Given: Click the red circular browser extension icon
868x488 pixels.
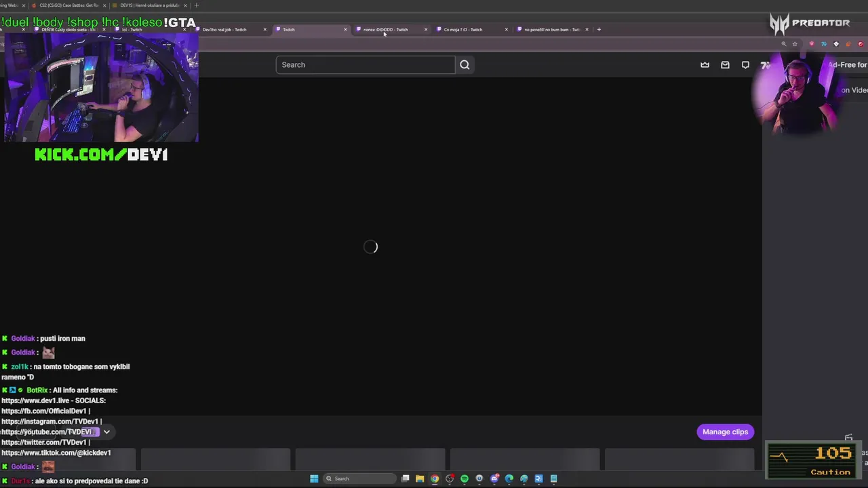Looking at the screenshot, I should tap(861, 44).
